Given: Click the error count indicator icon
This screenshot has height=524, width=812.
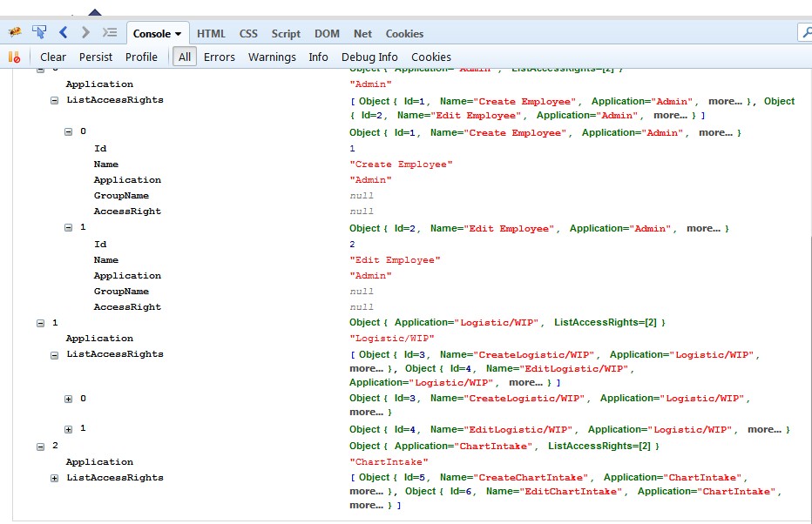Looking at the screenshot, I should click(14, 57).
